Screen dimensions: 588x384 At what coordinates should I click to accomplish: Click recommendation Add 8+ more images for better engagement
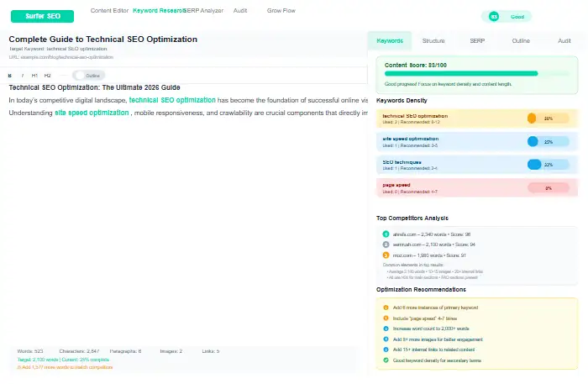(x=438, y=339)
